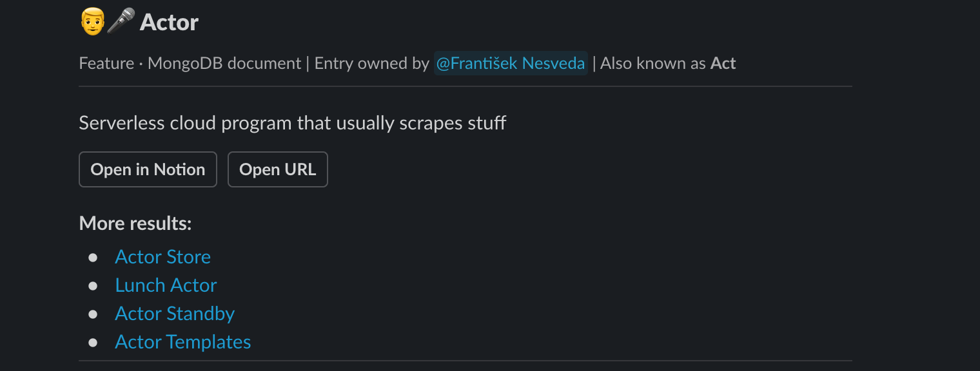Screen dimensions: 980x371
Task: Open the Lunch Actor result
Action: [x=166, y=285]
